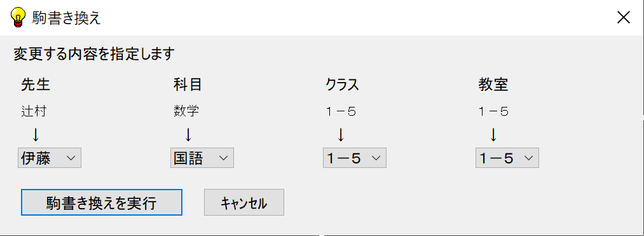This screenshot has height=236, width=644.
Task: Expand the 科目 dropdown showing 国語
Action: pos(202,158)
